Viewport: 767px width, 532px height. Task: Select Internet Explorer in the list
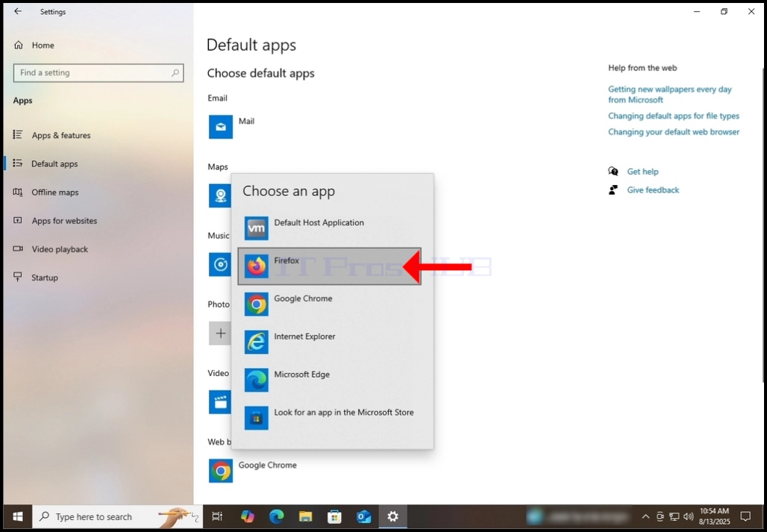pos(329,342)
